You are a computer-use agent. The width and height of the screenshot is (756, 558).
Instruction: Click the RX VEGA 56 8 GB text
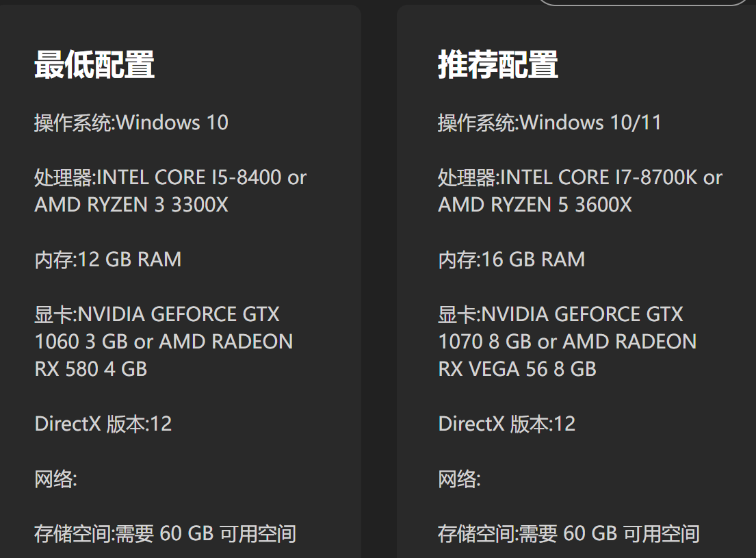(517, 369)
